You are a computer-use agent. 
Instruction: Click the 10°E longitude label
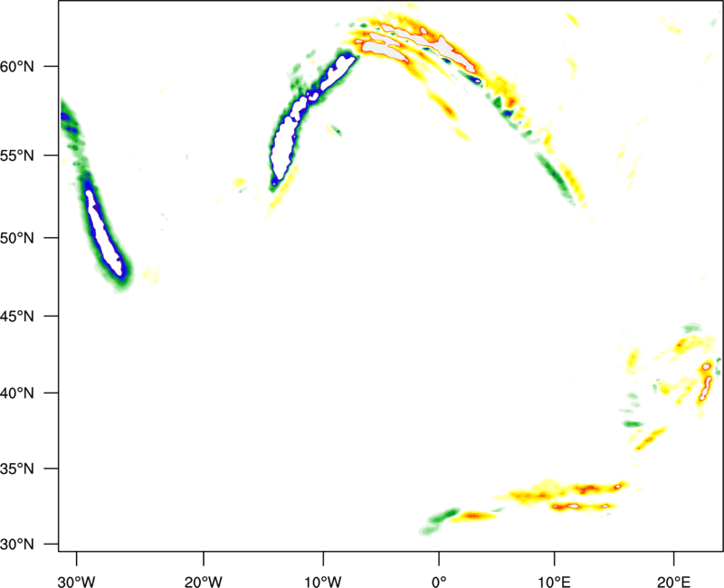pos(554,582)
